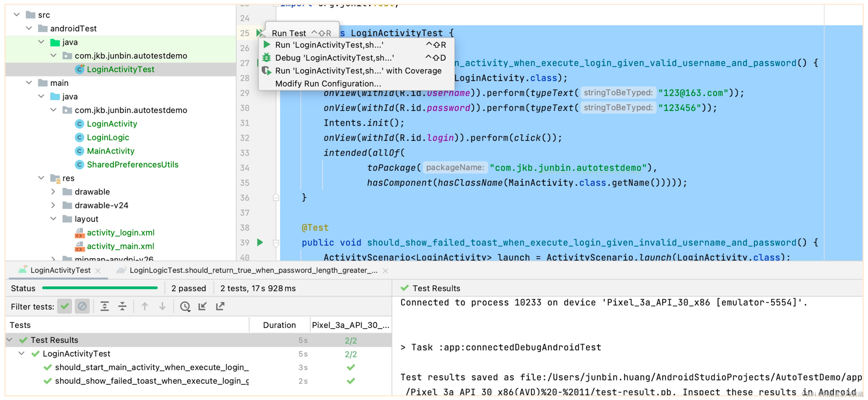Select should_show_failed_toast test result row
Screen dimensions: 868x400
pyautogui.click(x=199, y=381)
